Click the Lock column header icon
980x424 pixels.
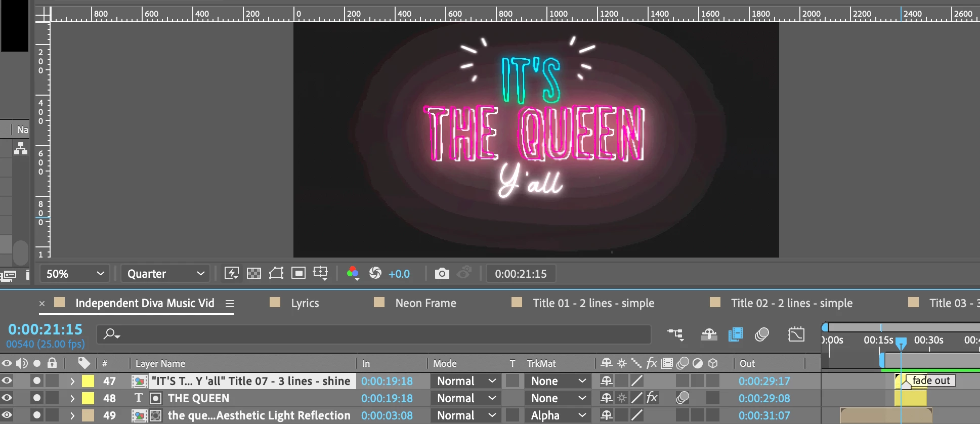(52, 363)
